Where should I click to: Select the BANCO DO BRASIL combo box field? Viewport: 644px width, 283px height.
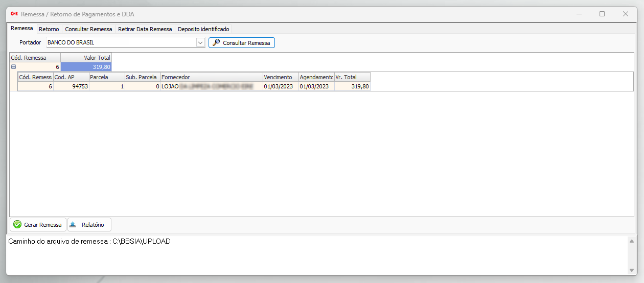pyautogui.click(x=121, y=43)
